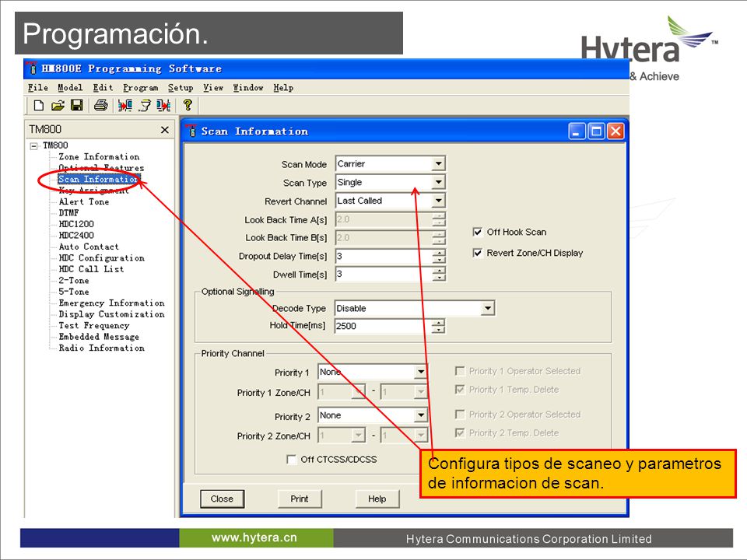Toggle the Off Hook Scan checkbox
Screen dimensions: 747x560
[x=477, y=232]
